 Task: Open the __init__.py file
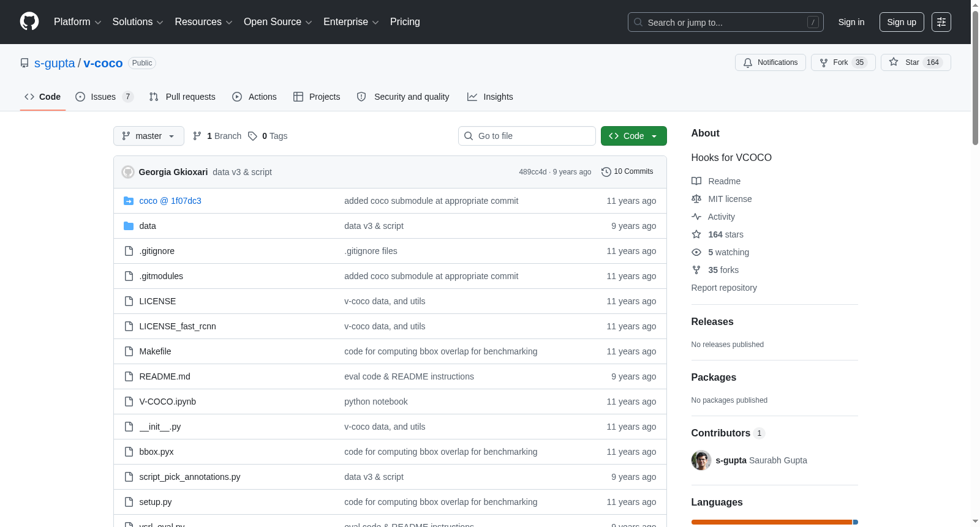point(160,427)
